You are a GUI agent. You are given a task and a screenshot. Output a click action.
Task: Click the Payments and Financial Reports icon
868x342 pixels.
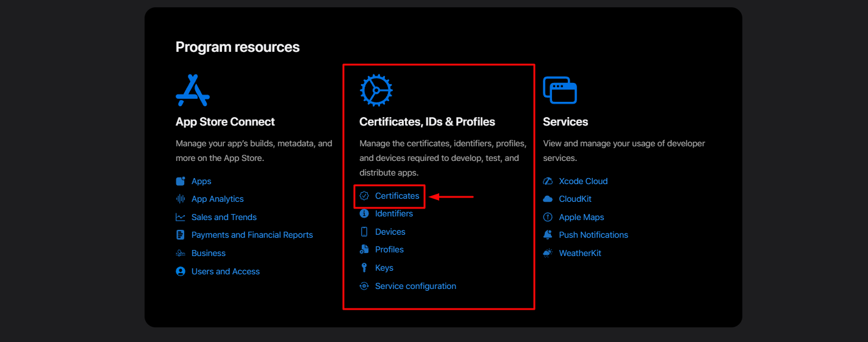pos(181,235)
